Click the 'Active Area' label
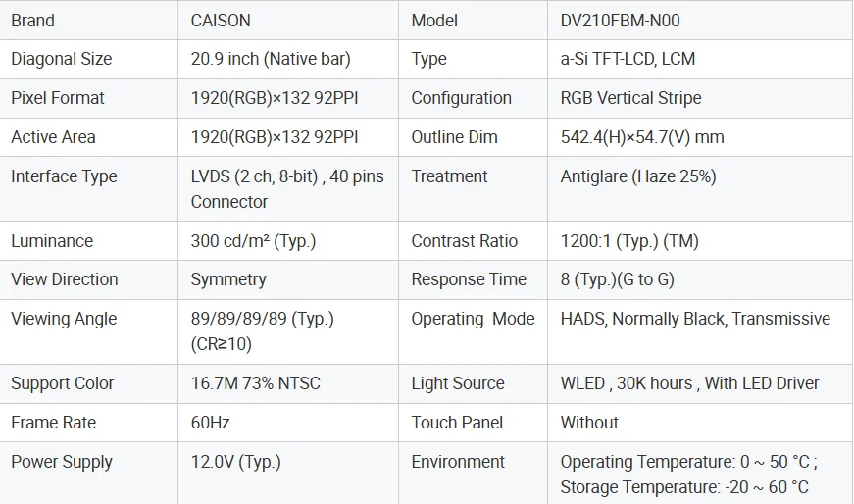The image size is (854, 504). tap(53, 137)
